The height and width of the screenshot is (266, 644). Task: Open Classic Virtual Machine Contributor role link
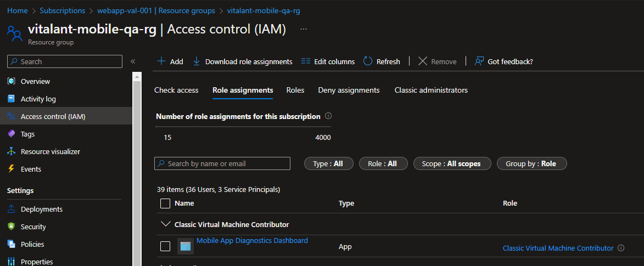[558, 248]
